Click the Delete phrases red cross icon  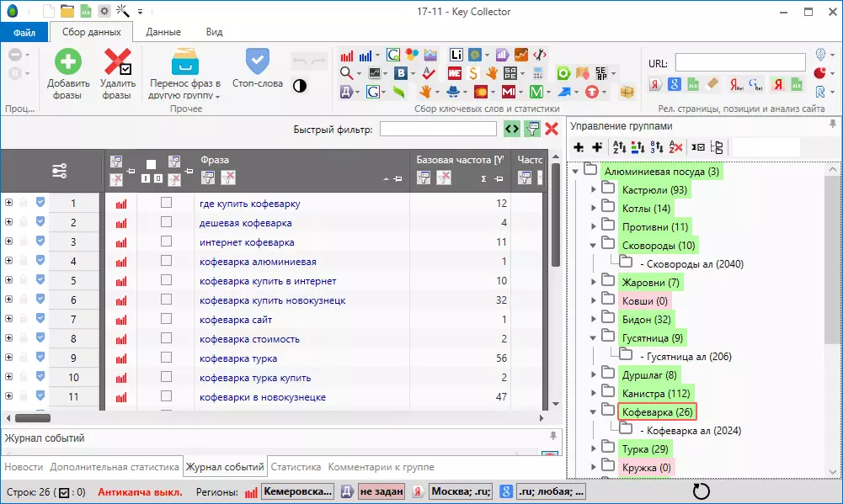[x=116, y=63]
